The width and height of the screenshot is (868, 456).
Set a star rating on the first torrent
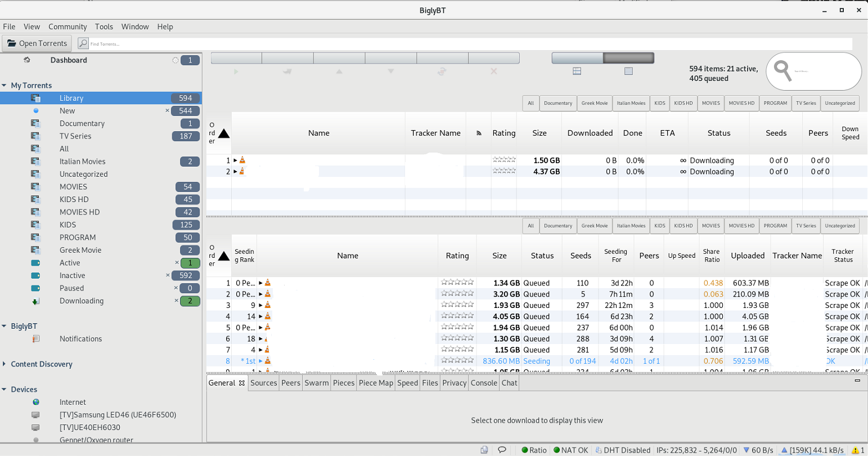click(503, 160)
